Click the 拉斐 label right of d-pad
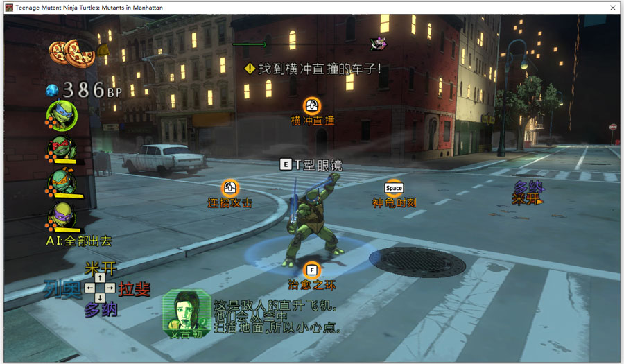 pos(134,289)
